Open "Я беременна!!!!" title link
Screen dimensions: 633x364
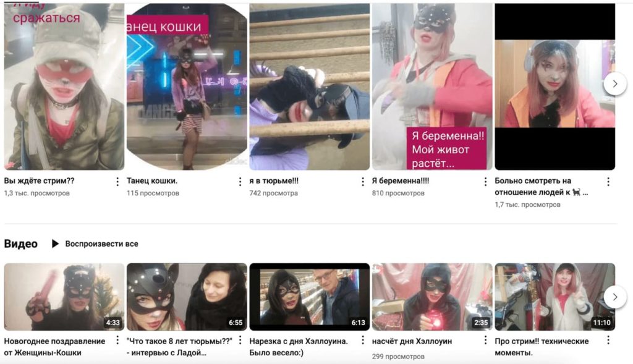[x=401, y=181]
